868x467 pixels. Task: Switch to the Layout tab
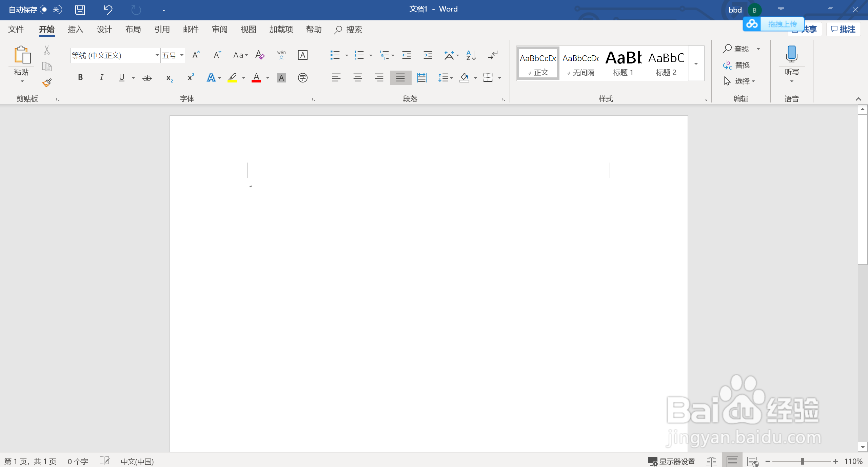coord(133,30)
